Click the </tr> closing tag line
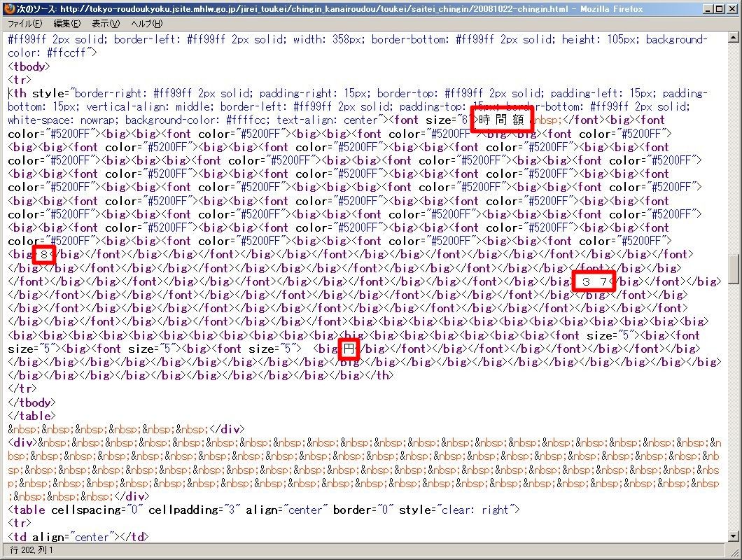This screenshot has height=560, width=742. (x=22, y=388)
